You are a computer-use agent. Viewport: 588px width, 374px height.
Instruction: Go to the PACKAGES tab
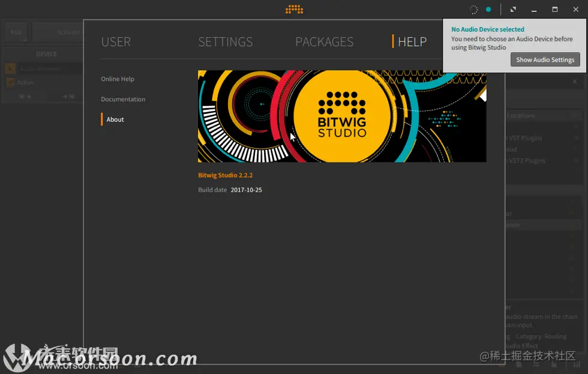coord(325,41)
